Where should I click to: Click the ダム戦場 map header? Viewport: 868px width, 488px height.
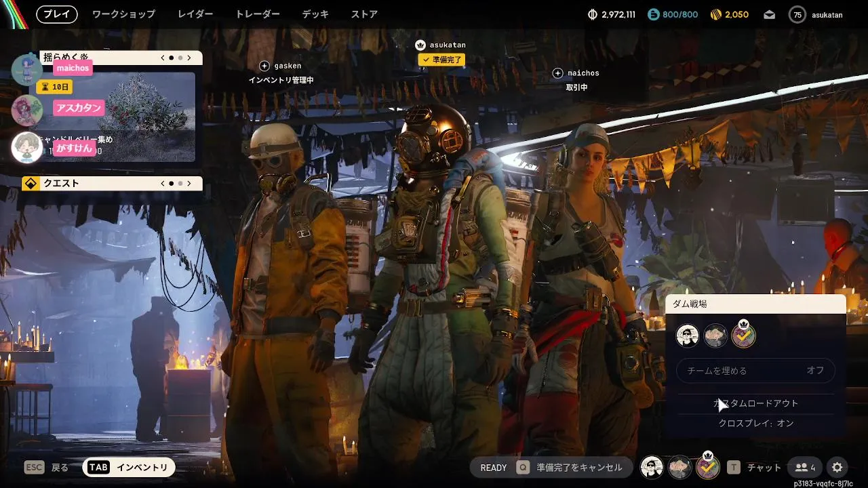755,304
